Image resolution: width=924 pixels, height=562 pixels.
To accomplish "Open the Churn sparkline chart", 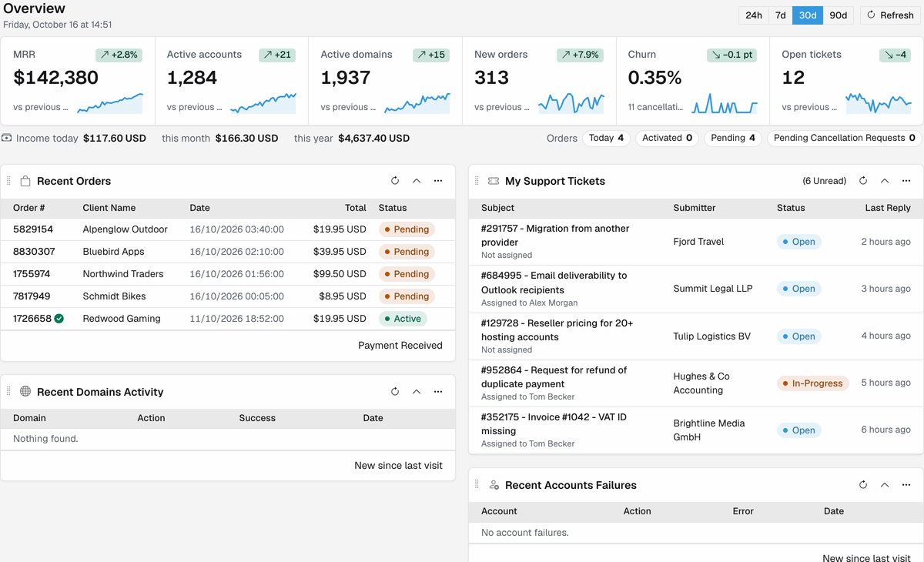I will [x=725, y=103].
